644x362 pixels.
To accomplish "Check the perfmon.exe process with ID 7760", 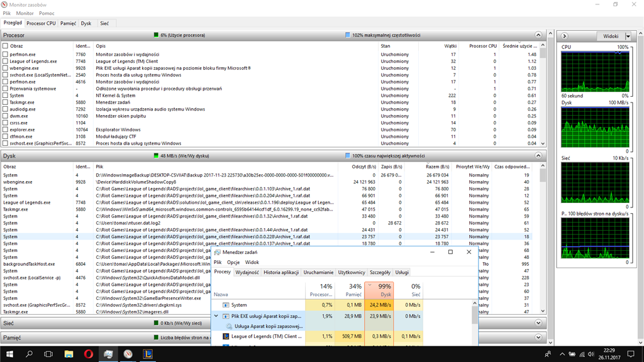I will click(x=5, y=54).
